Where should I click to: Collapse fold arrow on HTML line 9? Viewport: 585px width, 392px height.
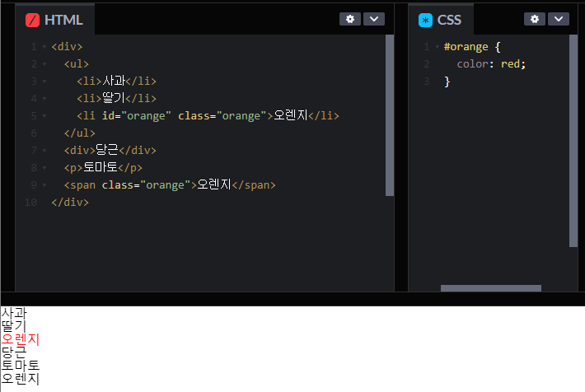coord(44,185)
